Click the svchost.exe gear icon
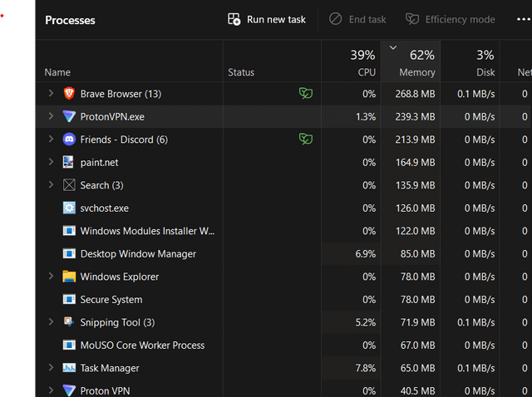The image size is (532, 397). pyautogui.click(x=69, y=208)
